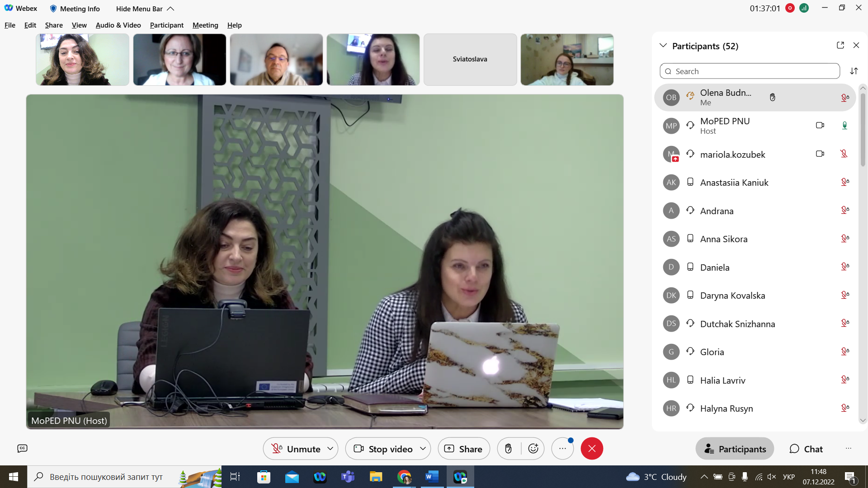Click the more options ellipsis button
The width and height of the screenshot is (868, 488).
tap(562, 449)
